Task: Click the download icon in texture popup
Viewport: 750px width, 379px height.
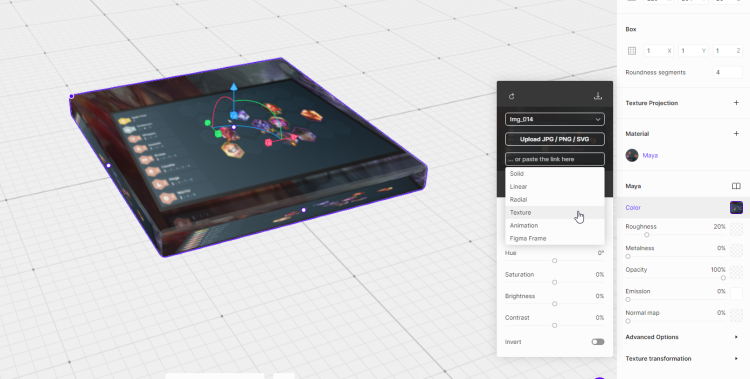Action: (597, 96)
